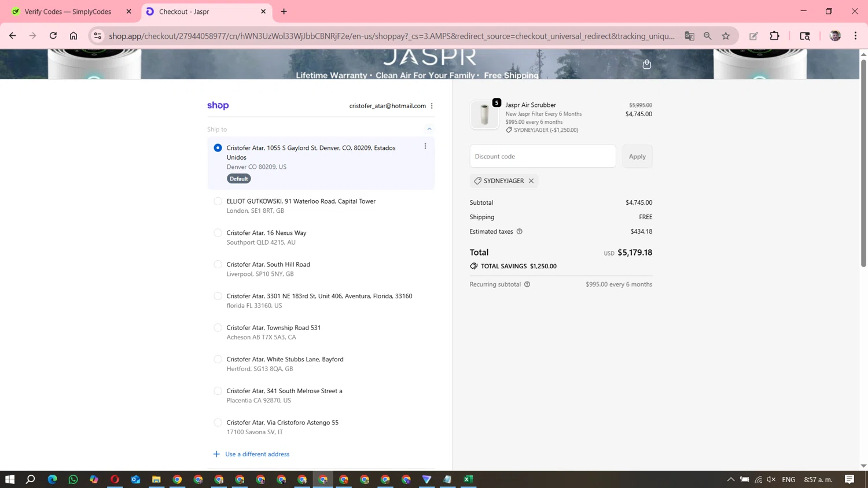
Task: View site information icon in address bar
Action: tap(98, 36)
